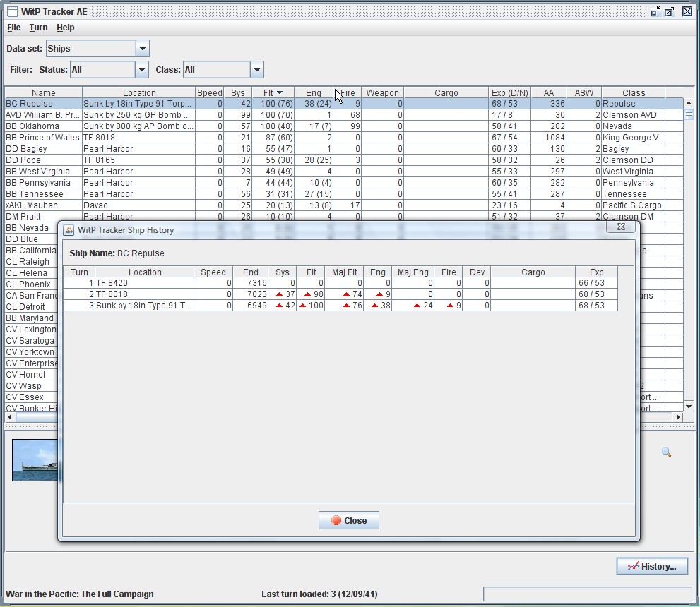Image resolution: width=700 pixels, height=607 pixels.
Task: Open the File menu
Action: (x=14, y=28)
